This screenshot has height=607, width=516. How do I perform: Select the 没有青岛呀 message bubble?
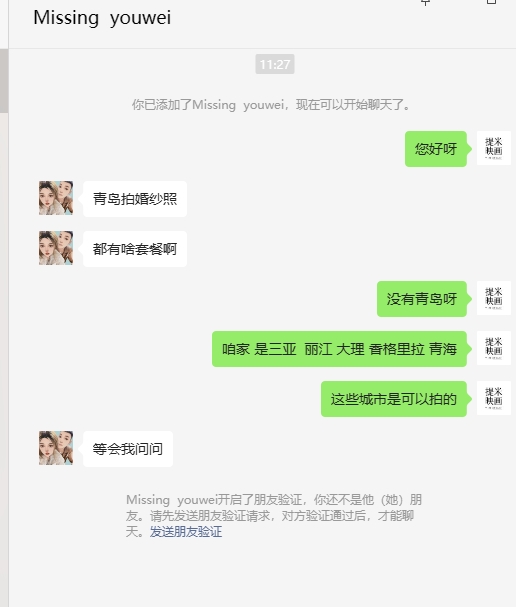(x=422, y=299)
